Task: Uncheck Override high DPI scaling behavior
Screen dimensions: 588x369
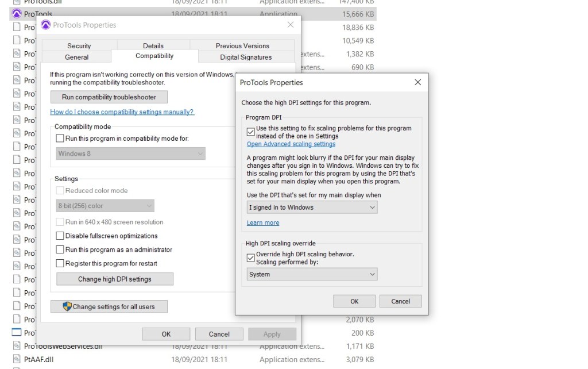Action: (250, 257)
